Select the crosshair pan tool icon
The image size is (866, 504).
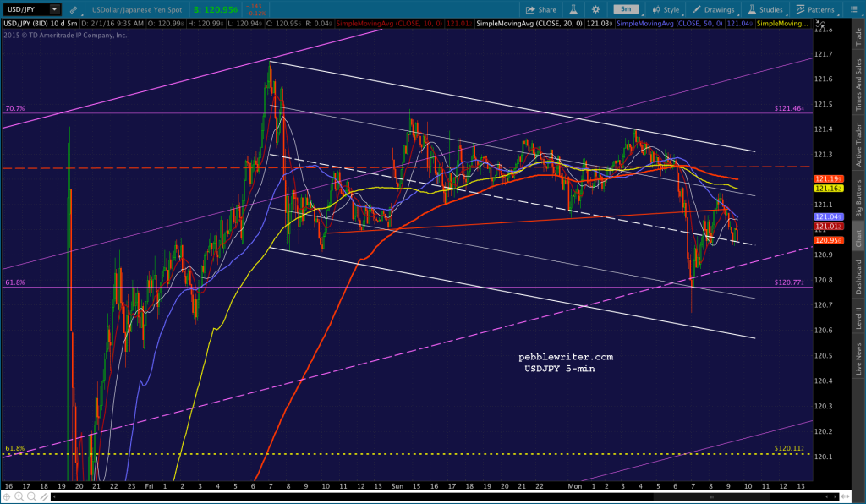point(7,497)
